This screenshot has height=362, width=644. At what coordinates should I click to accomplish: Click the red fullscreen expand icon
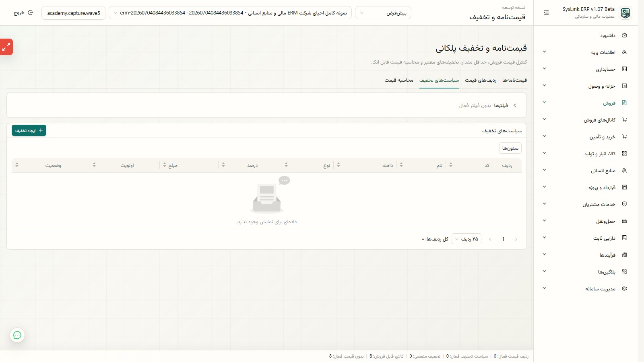pos(6,47)
